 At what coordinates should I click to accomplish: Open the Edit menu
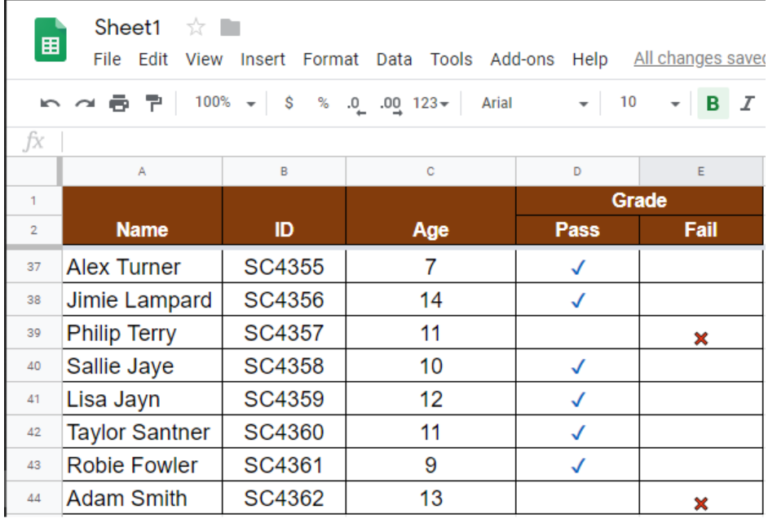(153, 59)
